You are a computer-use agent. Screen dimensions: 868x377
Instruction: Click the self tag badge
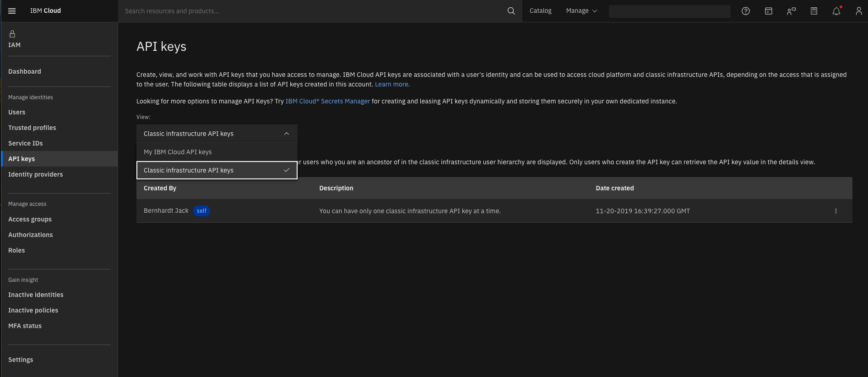(201, 211)
